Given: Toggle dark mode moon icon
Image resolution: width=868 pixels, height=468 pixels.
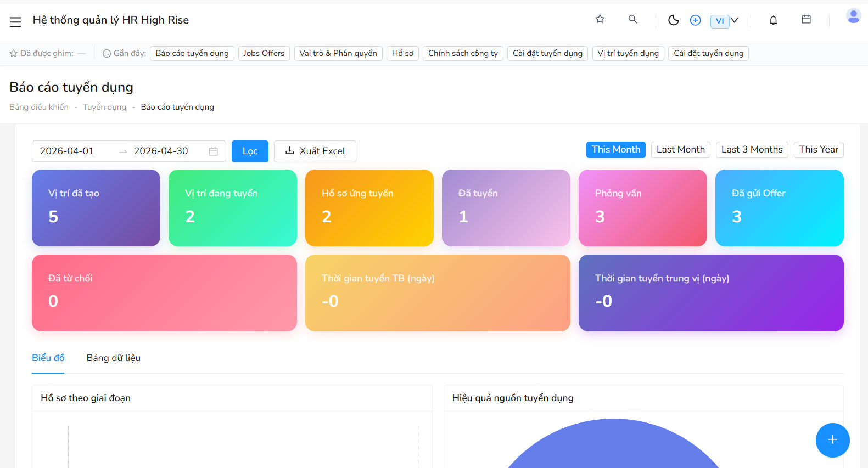Looking at the screenshot, I should (x=674, y=20).
